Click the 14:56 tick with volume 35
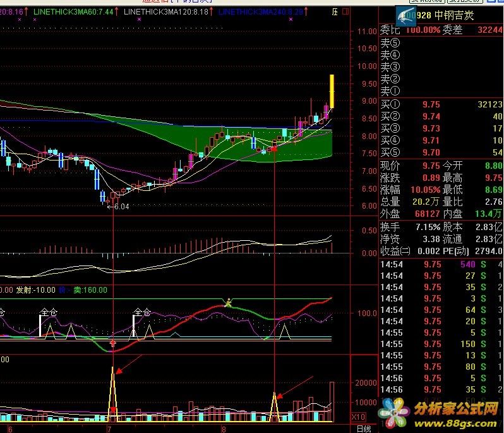 [441, 389]
